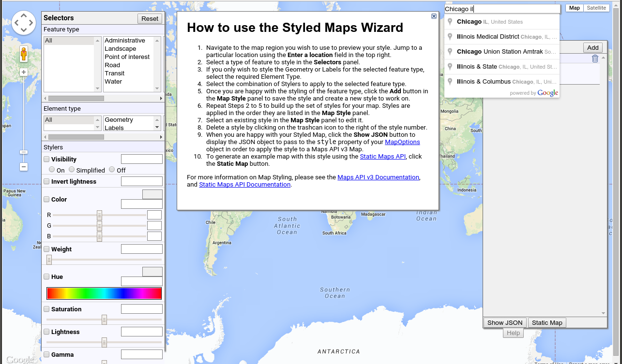Click the Google logo on the map
The image size is (622, 364).
pos(19,359)
